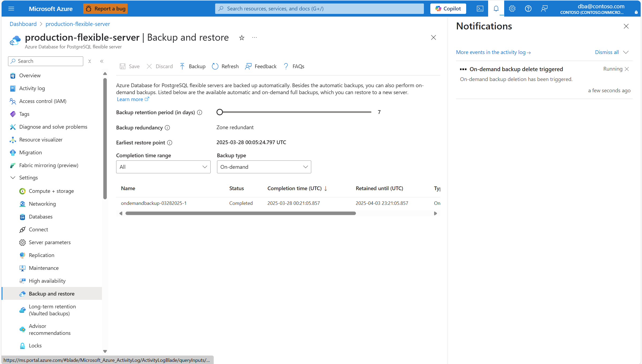Go to Networking settings page
This screenshot has width=642, height=364.
tap(42, 204)
